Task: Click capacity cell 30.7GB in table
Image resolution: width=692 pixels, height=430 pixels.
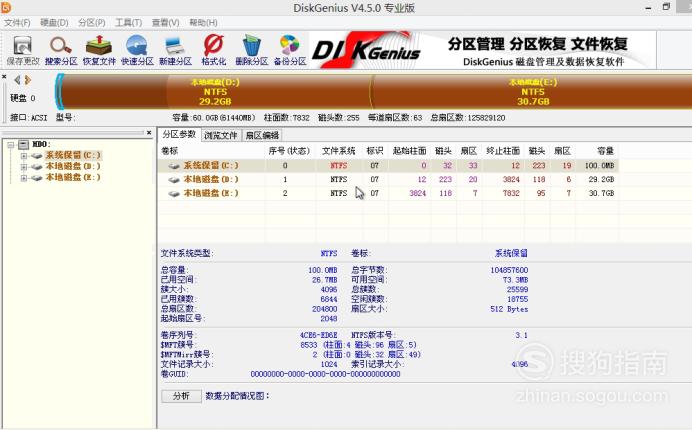Action: coord(602,193)
